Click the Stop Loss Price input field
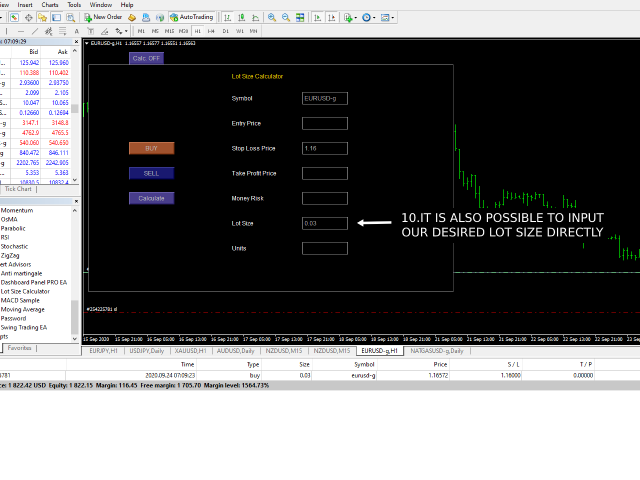The width and height of the screenshot is (640, 480). 325,148
